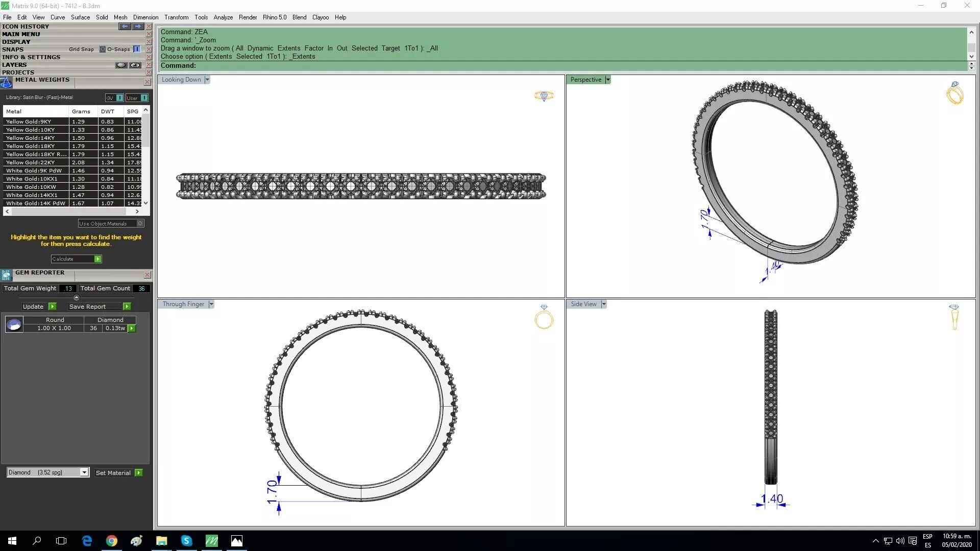
Task: Click the Layers ellipse icon
Action: pos(121,65)
